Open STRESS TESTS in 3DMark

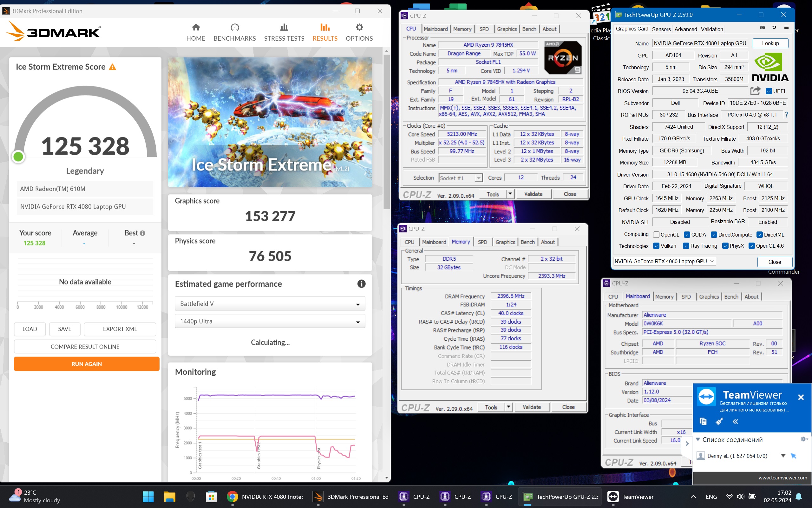click(284, 32)
